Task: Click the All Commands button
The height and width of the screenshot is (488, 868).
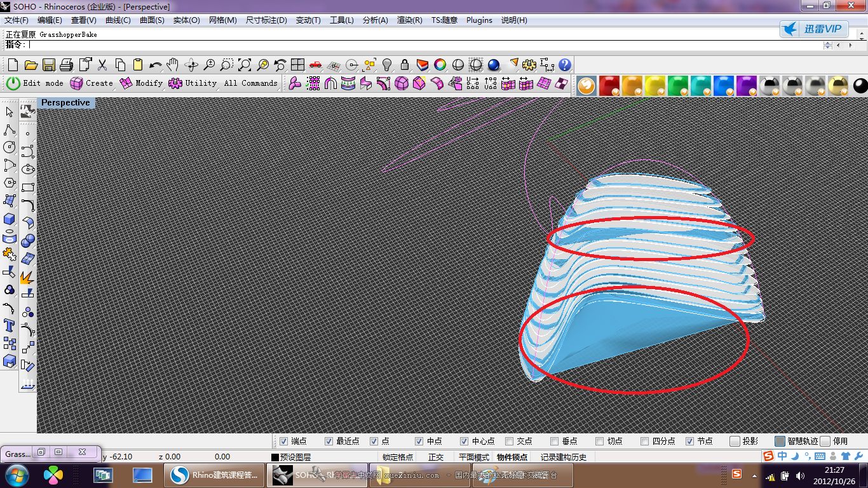Action: pos(250,83)
